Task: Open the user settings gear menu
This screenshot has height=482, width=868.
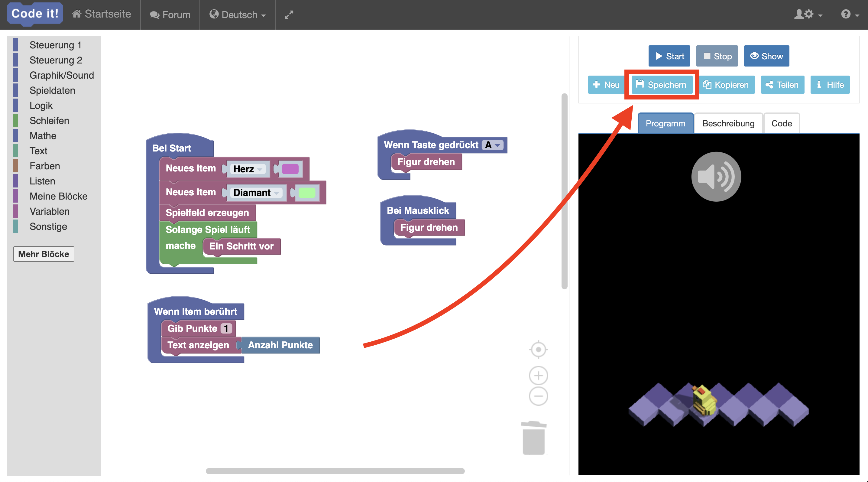Action: [808, 15]
